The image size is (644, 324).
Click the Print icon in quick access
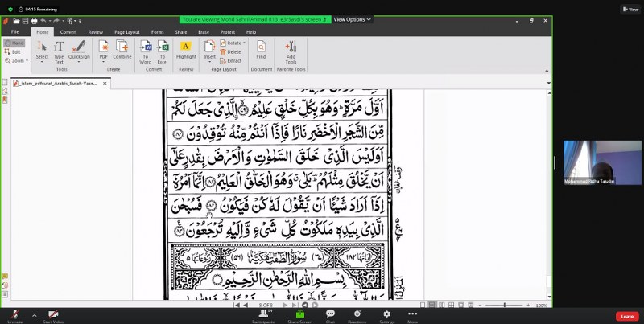[34, 21]
